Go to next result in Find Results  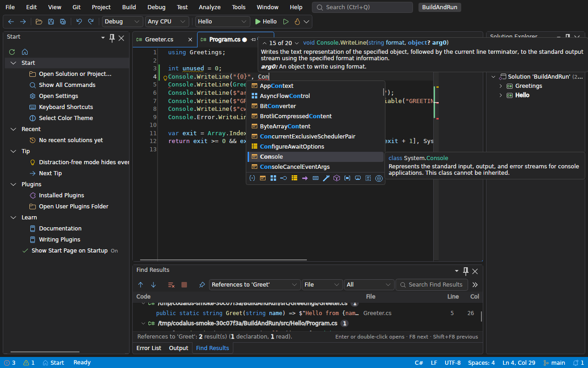(x=153, y=285)
